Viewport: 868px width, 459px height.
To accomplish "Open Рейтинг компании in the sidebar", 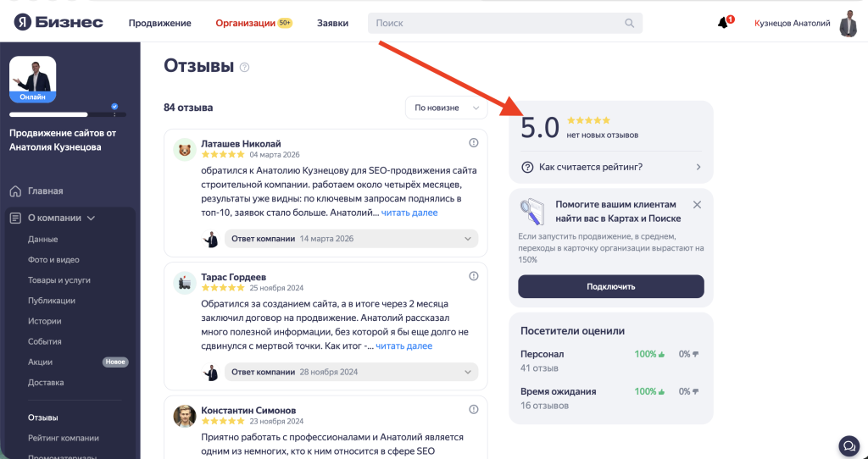I will pyautogui.click(x=64, y=438).
